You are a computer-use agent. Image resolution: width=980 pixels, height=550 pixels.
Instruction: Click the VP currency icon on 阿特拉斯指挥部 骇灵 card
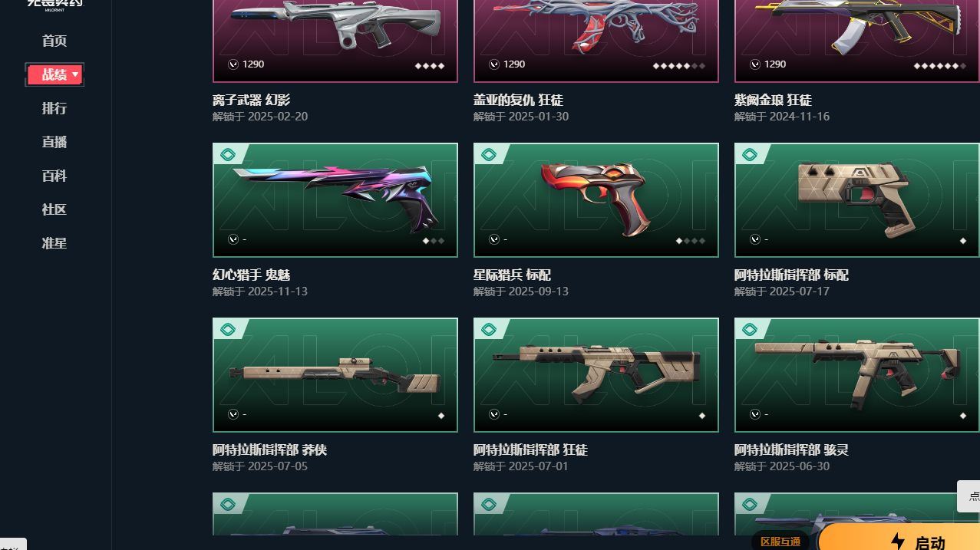[x=755, y=414]
